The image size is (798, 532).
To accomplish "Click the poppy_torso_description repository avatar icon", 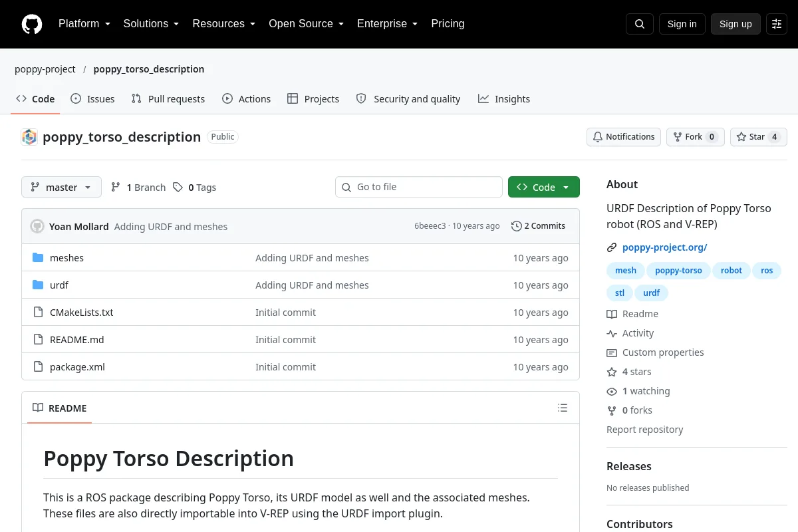I will click(29, 137).
